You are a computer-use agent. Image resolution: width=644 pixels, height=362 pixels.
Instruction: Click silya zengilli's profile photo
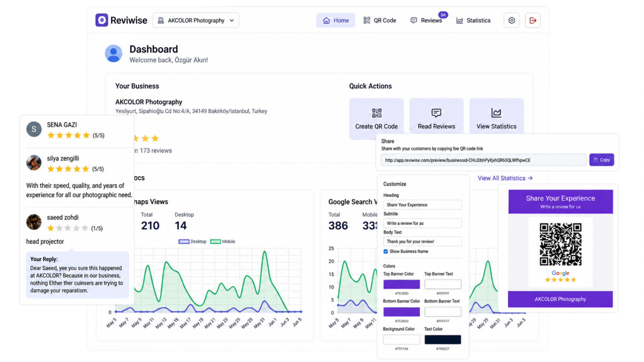point(34,162)
